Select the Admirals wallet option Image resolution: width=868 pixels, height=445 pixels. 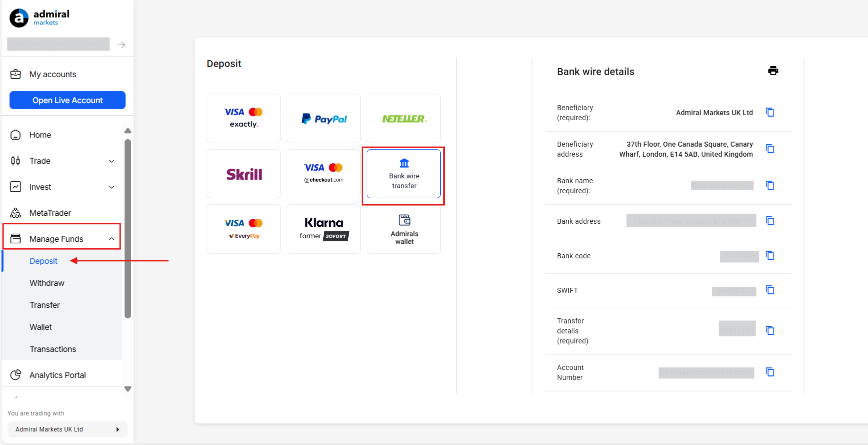404,229
